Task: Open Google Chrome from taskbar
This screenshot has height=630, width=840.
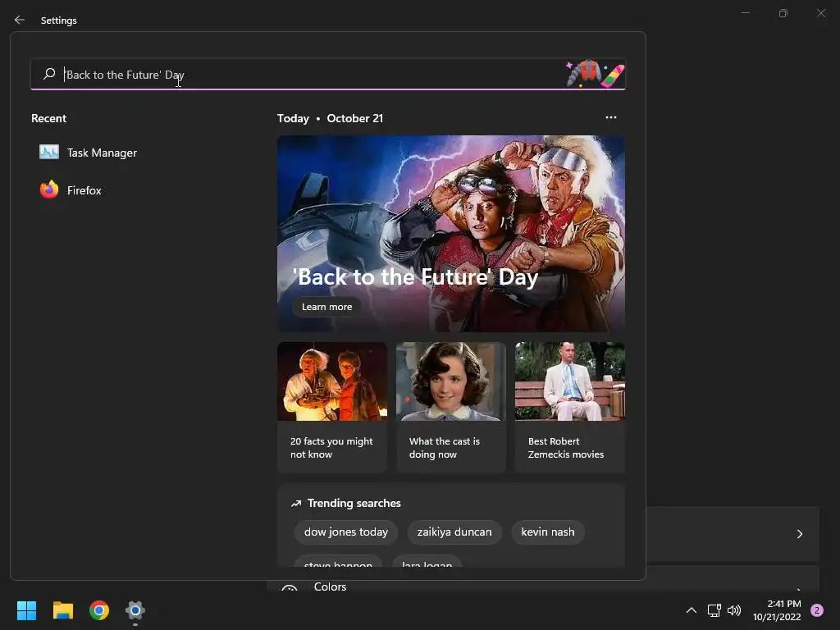Action: pyautogui.click(x=99, y=610)
